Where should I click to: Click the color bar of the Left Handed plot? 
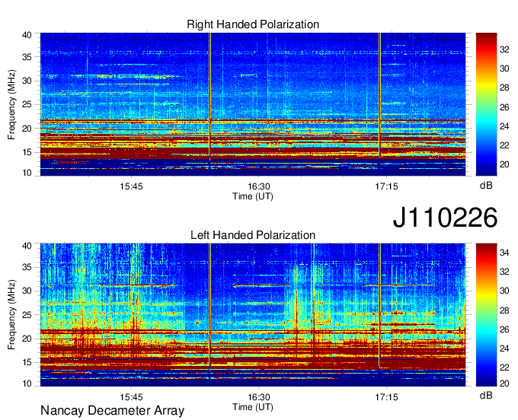point(486,315)
